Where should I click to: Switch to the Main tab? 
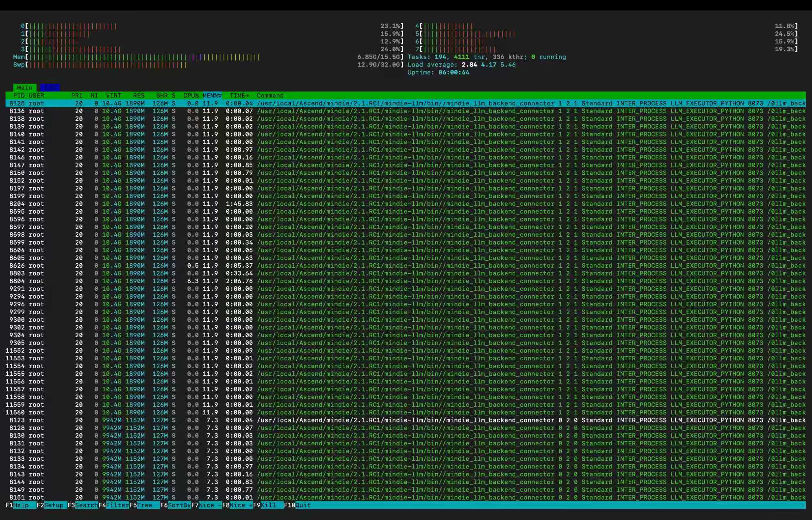(x=24, y=88)
